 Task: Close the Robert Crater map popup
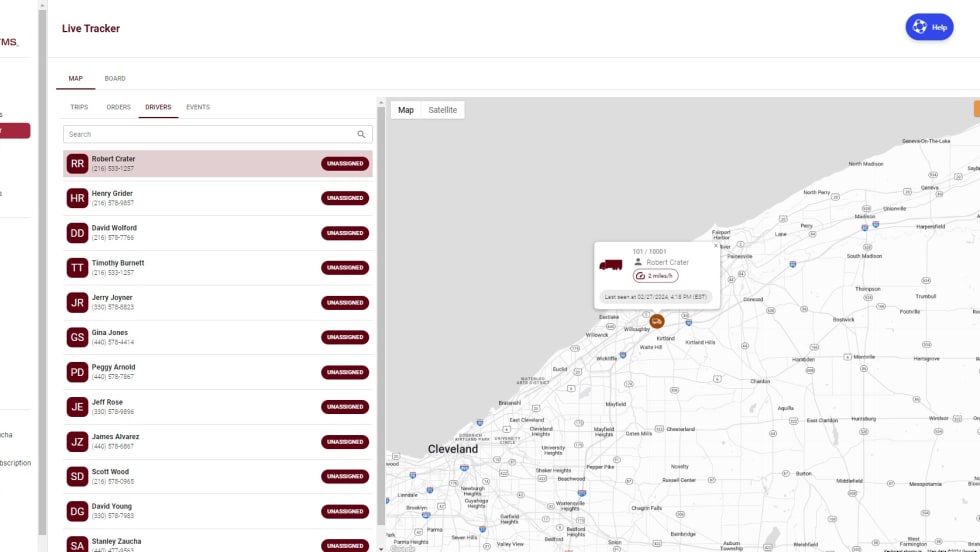(714, 246)
